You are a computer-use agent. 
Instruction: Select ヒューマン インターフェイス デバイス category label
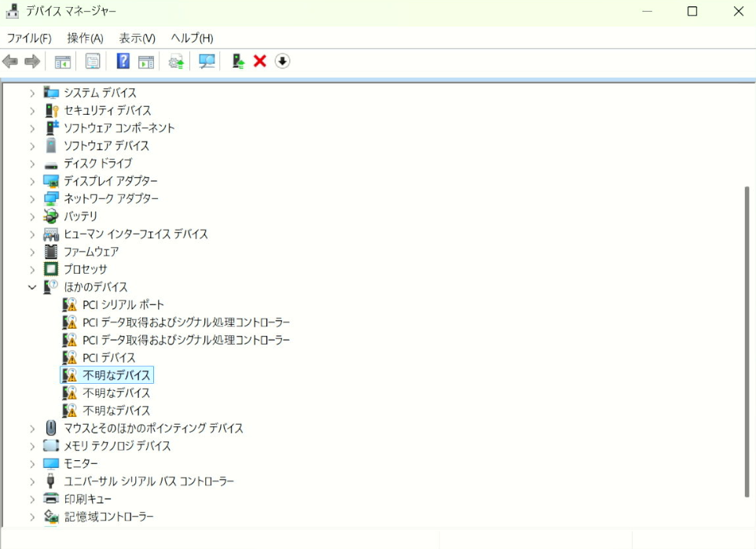(x=136, y=234)
